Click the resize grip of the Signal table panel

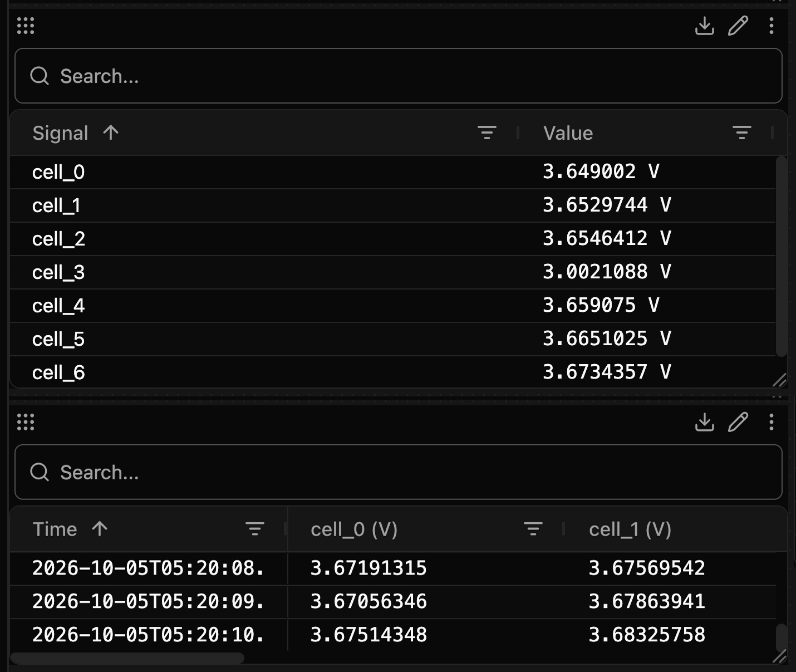click(x=780, y=380)
